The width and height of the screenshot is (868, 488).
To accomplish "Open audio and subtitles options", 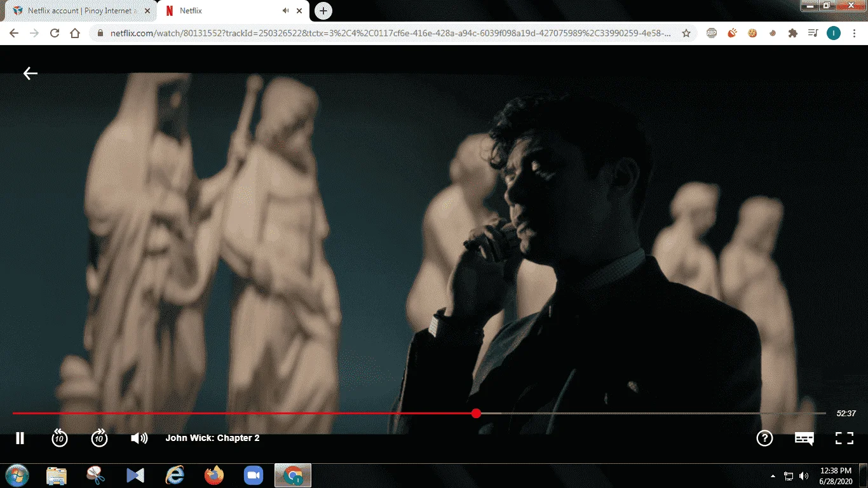I will [x=804, y=438].
